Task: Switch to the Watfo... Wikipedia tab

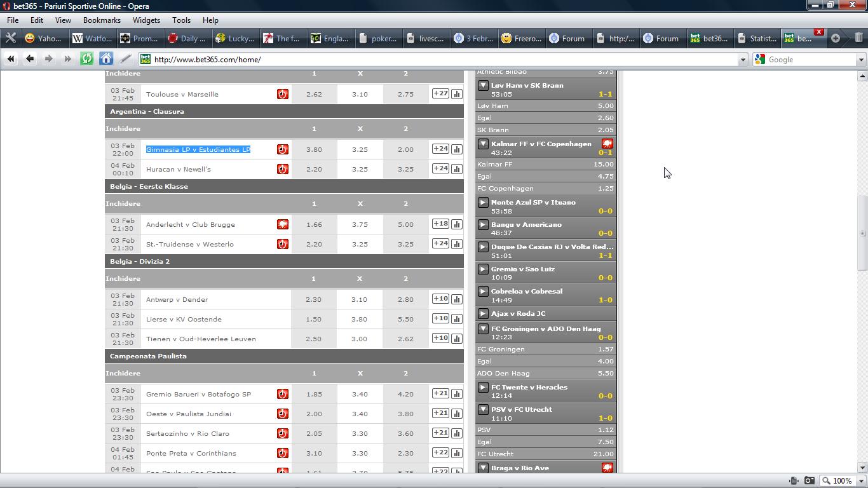Action: [x=92, y=38]
